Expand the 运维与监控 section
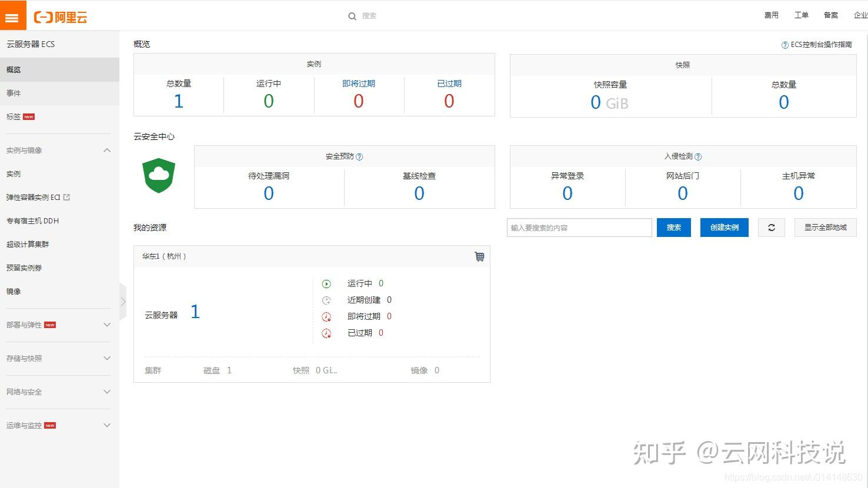 point(107,425)
